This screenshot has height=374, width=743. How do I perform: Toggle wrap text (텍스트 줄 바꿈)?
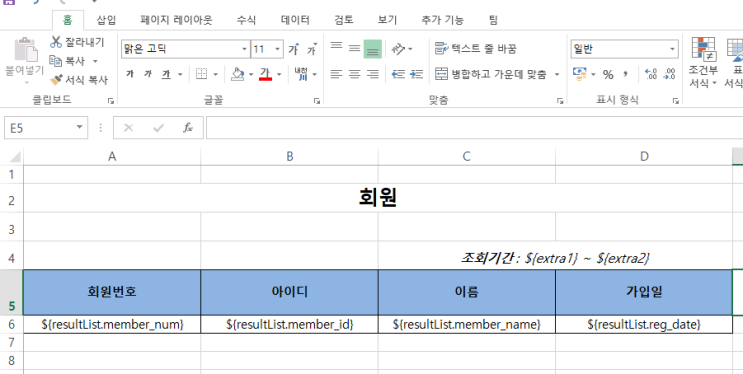point(476,48)
